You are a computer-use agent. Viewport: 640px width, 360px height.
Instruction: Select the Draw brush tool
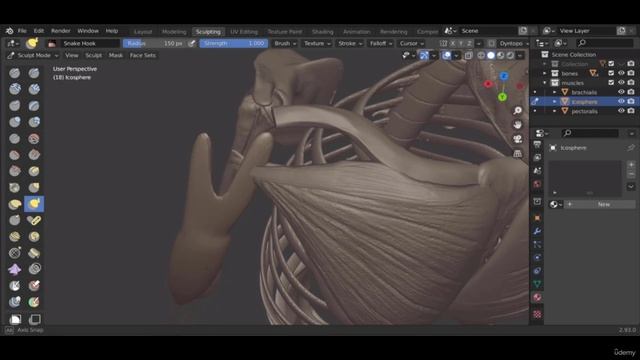point(15,73)
